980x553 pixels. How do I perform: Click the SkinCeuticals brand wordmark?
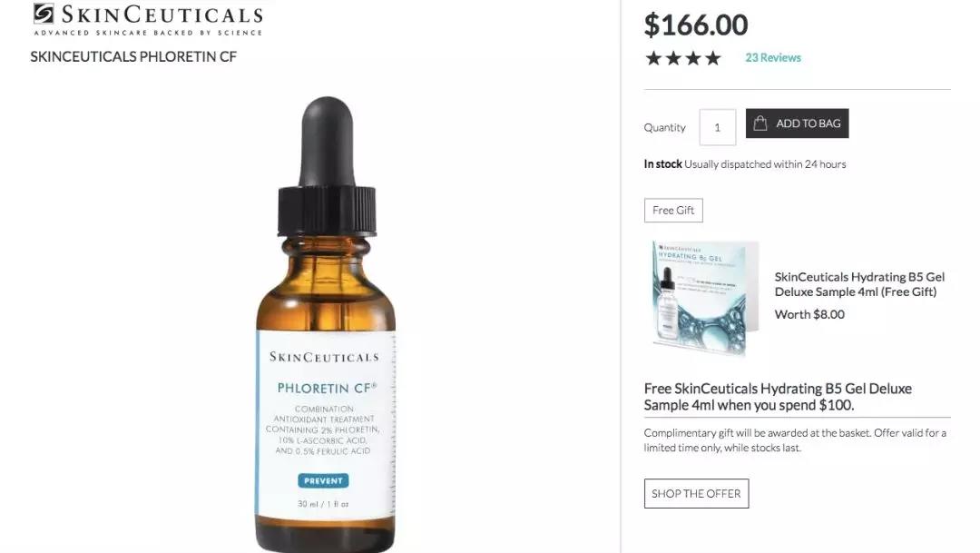[x=162, y=15]
